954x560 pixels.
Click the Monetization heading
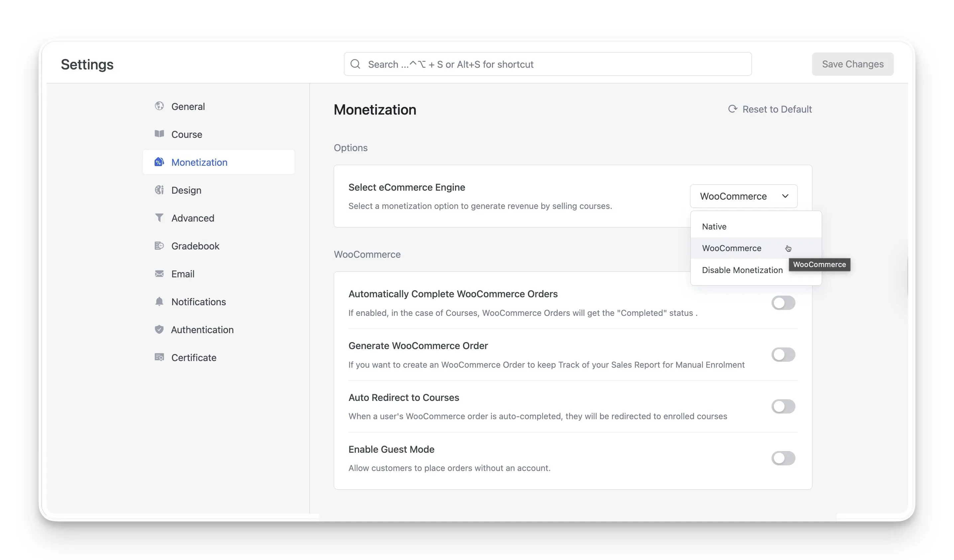[x=375, y=110]
